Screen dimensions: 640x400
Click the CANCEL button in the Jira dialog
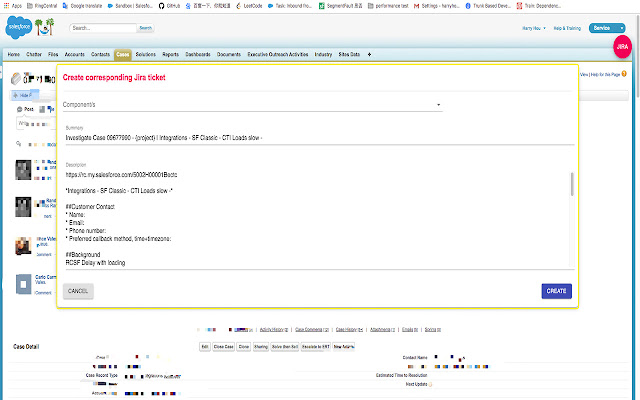click(x=78, y=291)
